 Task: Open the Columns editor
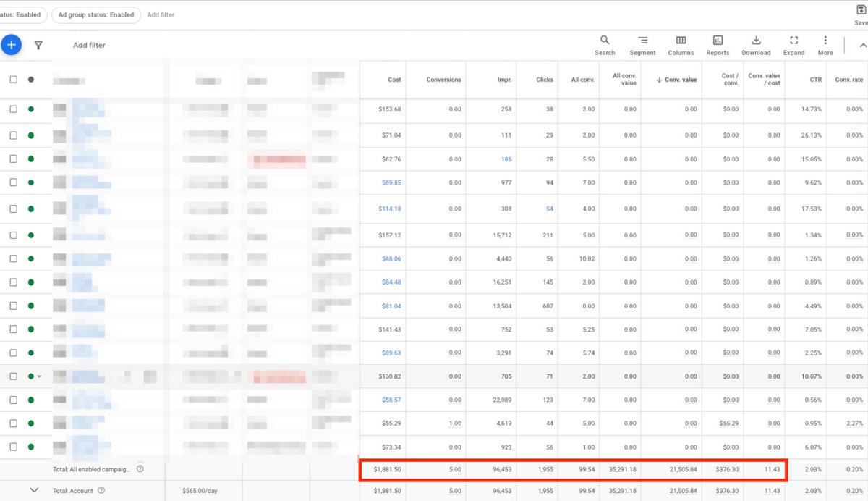(x=681, y=45)
